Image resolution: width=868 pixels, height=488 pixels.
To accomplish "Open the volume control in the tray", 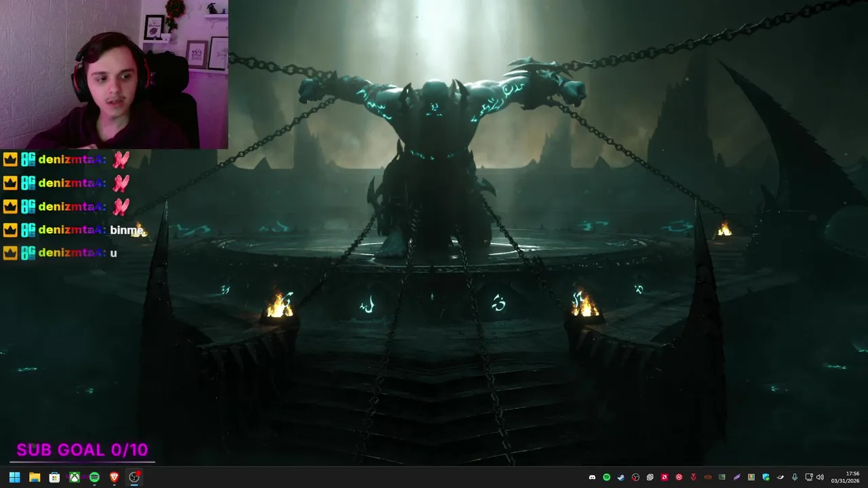I will 820,477.
